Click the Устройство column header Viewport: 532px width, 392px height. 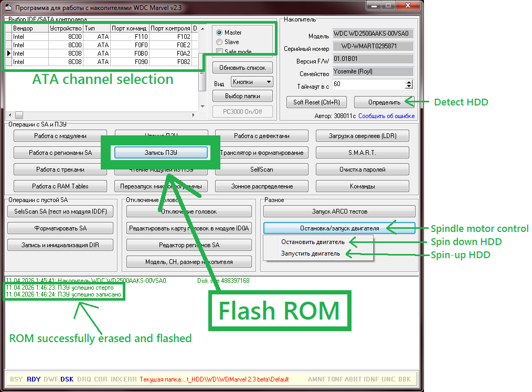coord(66,28)
